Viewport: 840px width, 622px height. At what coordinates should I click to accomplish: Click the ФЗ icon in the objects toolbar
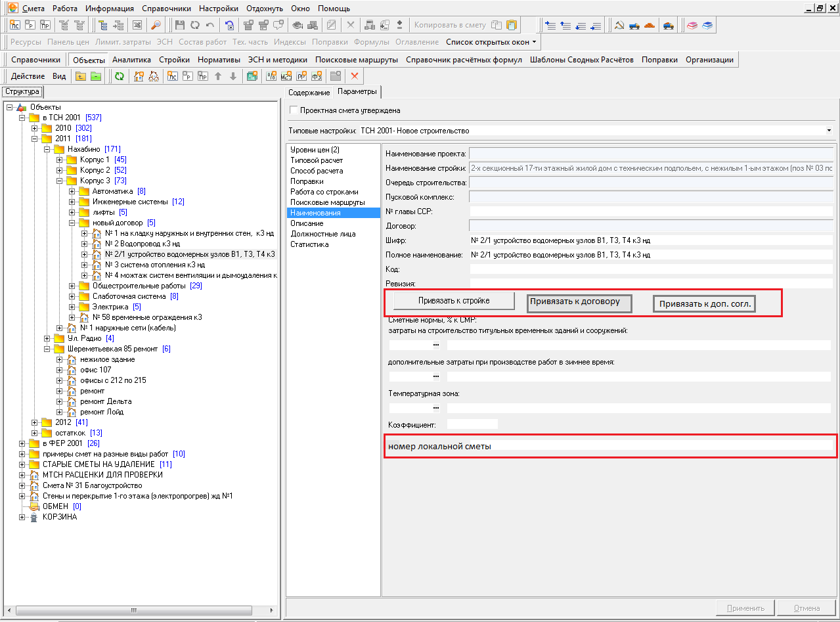[x=317, y=76]
